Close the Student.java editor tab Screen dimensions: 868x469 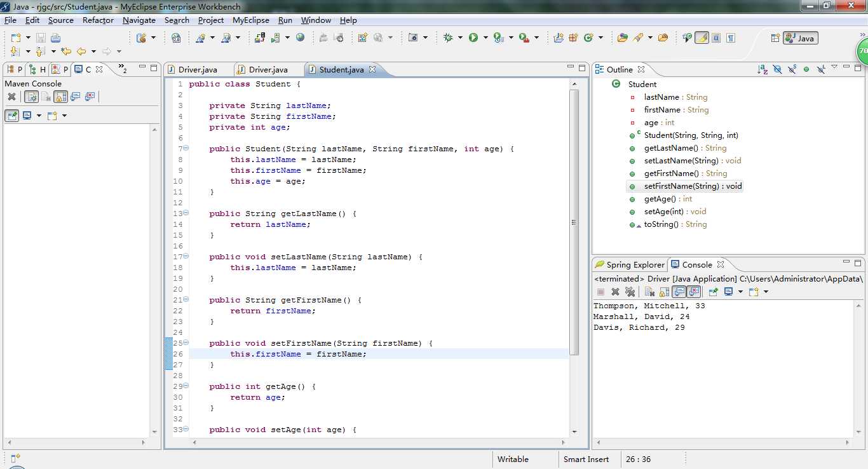[x=372, y=69]
